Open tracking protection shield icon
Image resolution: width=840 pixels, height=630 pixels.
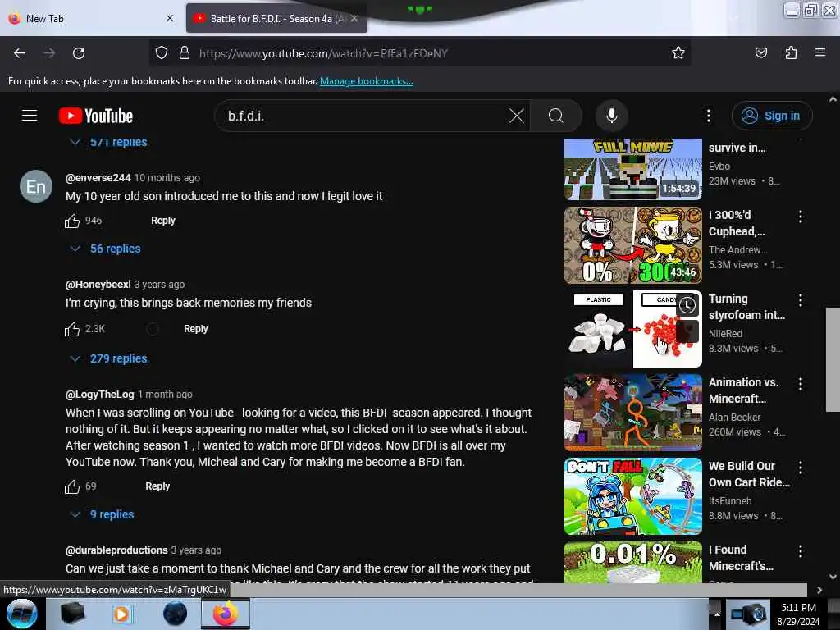tap(162, 53)
